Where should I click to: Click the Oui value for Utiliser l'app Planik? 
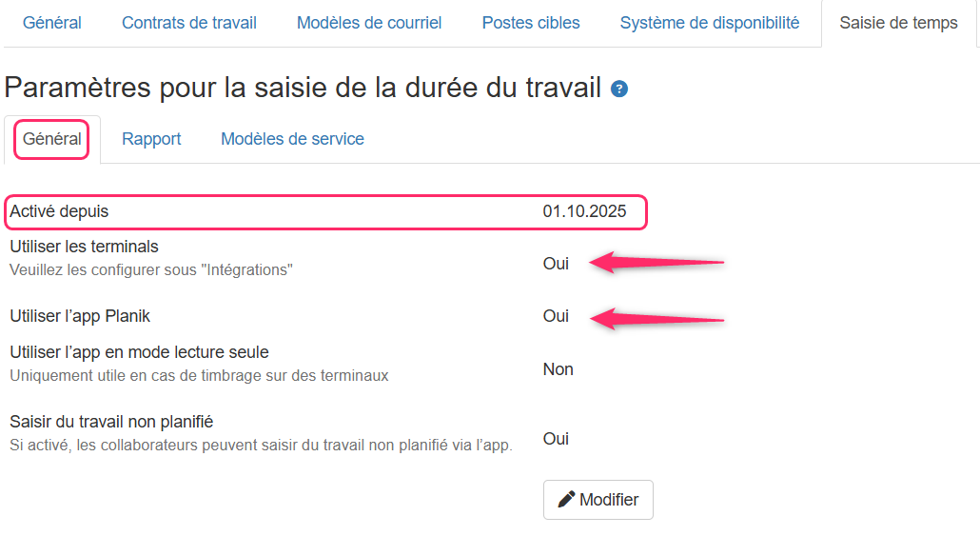pyautogui.click(x=556, y=316)
